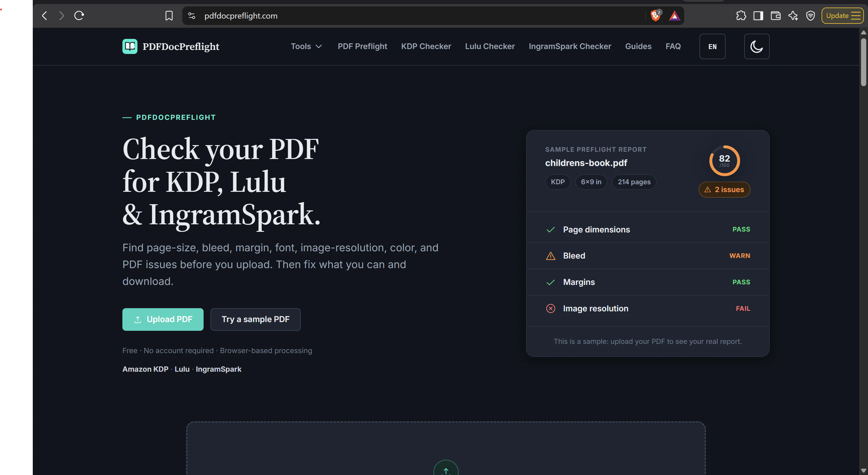Viewport: 868px width, 475px height.
Task: Open the Brave Wallet icon
Action: click(x=775, y=15)
